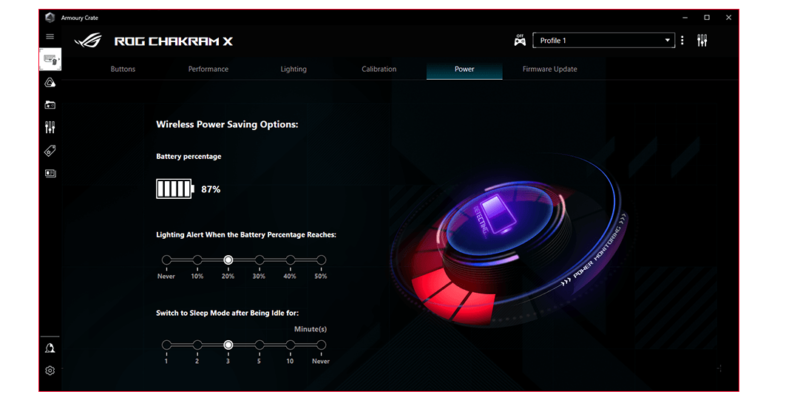
Task: Open the equalizer sliders icon at top right
Action: pos(702,40)
